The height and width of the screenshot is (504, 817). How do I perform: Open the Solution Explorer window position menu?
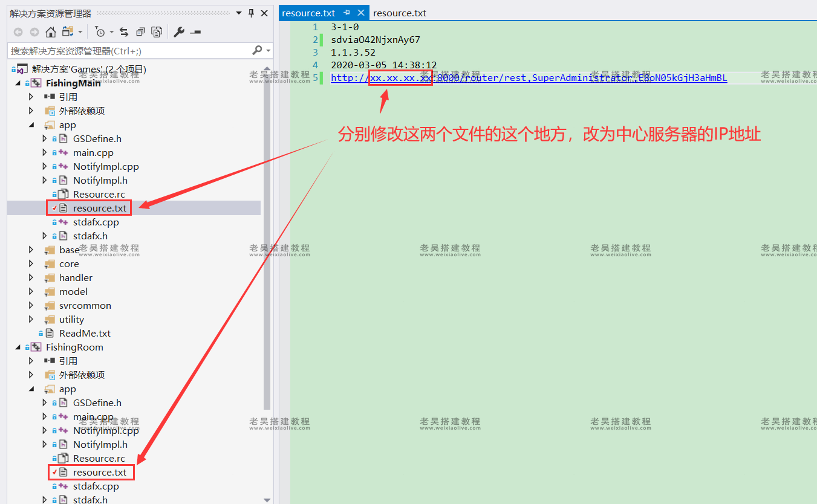click(x=239, y=13)
